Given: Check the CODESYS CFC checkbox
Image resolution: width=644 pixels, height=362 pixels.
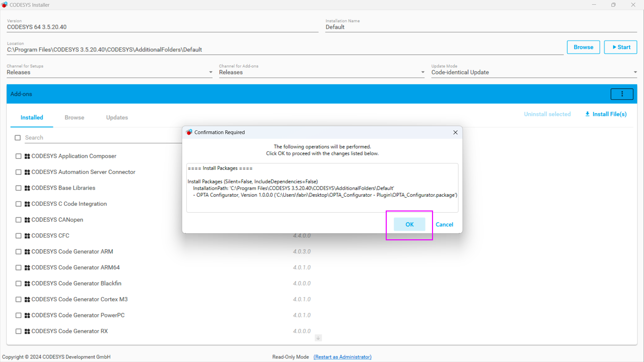Looking at the screenshot, I should [18, 236].
